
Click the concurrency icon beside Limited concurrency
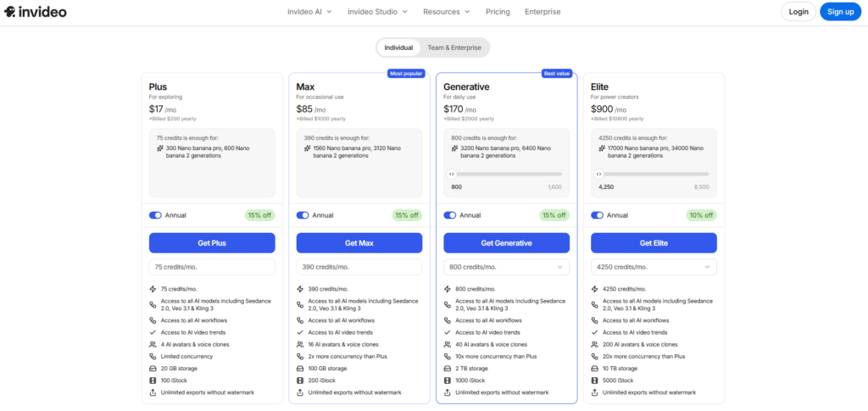pyautogui.click(x=153, y=356)
